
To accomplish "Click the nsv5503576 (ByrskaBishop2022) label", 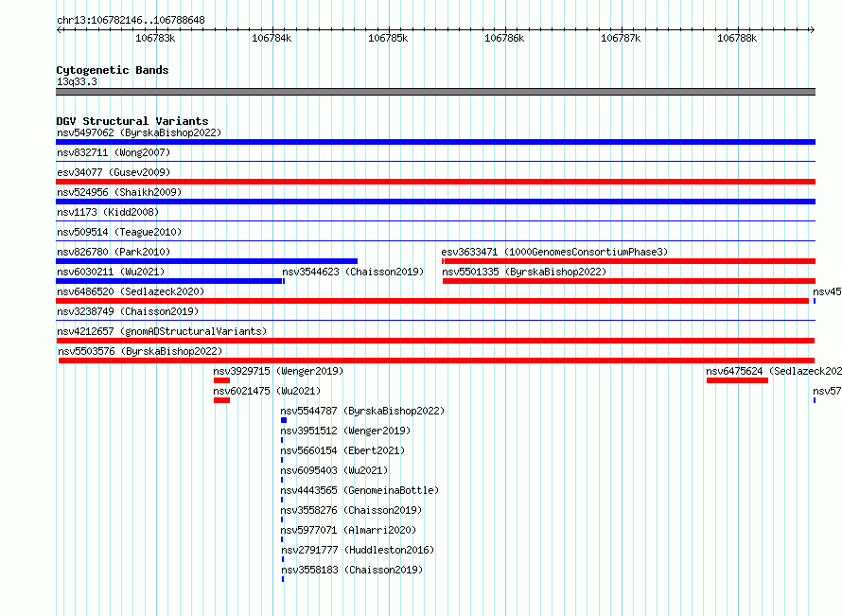I will (140, 351).
